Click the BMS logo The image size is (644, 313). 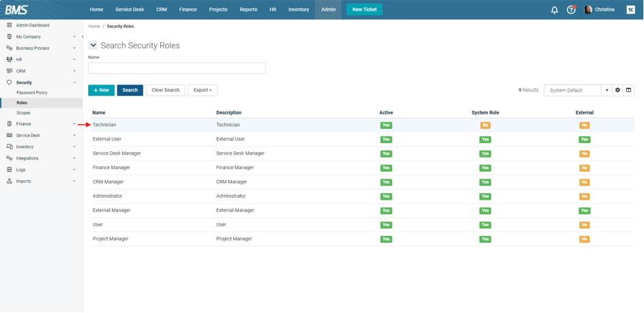pyautogui.click(x=16, y=10)
